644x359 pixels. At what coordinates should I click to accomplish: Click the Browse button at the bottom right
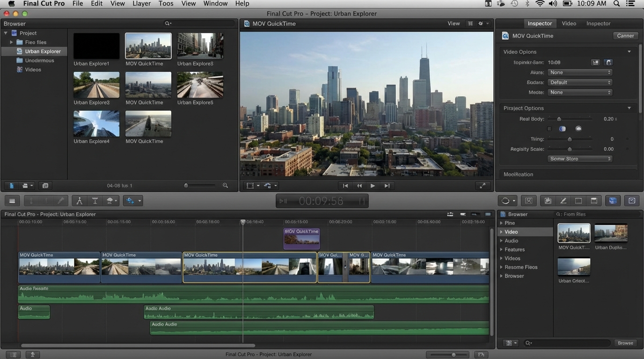625,343
